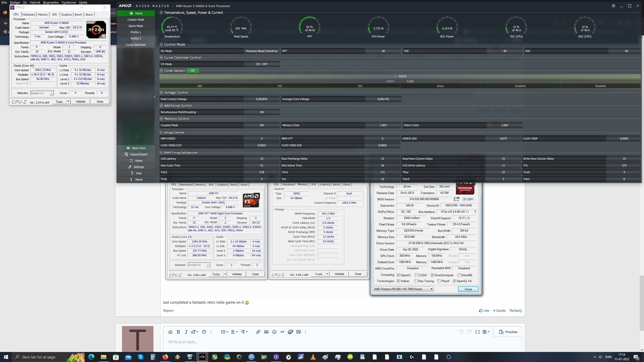Insert link in reply editor
The image size is (644, 362).
tap(258, 332)
